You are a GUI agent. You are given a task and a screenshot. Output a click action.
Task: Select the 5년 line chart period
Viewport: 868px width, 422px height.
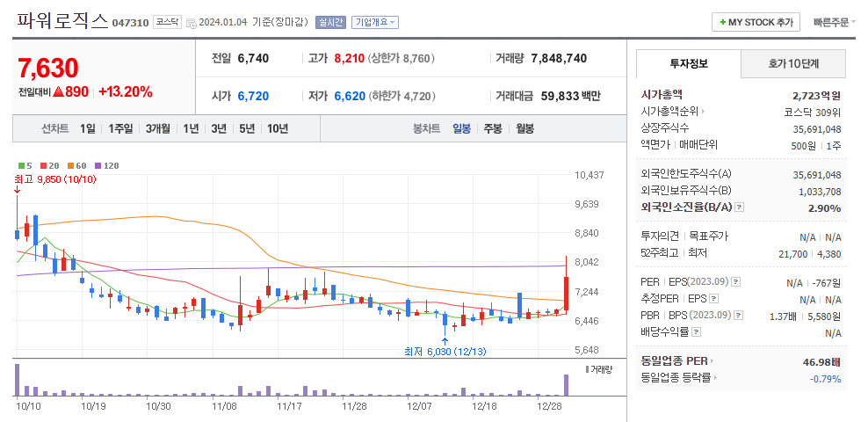(247, 128)
